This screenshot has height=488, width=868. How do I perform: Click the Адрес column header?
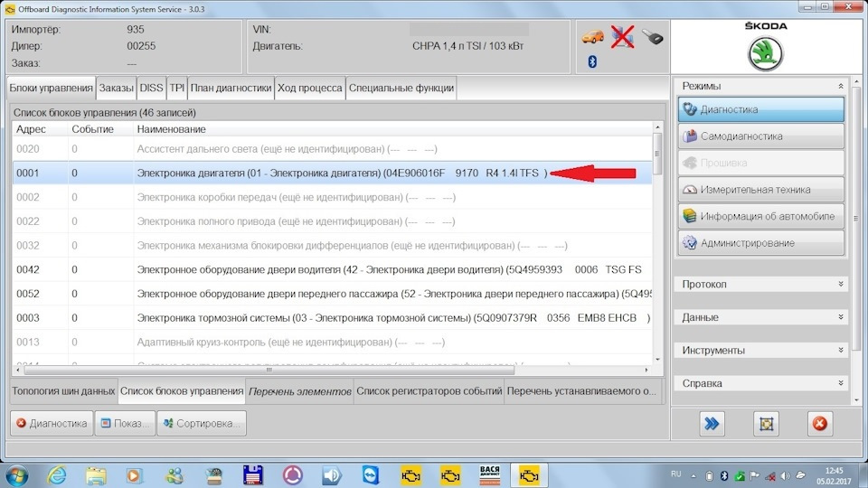pos(40,129)
